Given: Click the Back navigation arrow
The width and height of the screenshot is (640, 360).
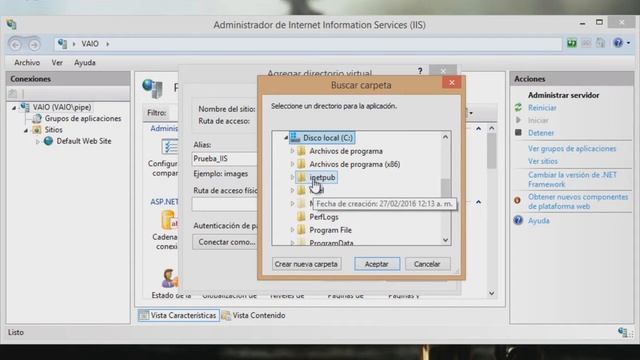Looking at the screenshot, I should click(x=16, y=44).
